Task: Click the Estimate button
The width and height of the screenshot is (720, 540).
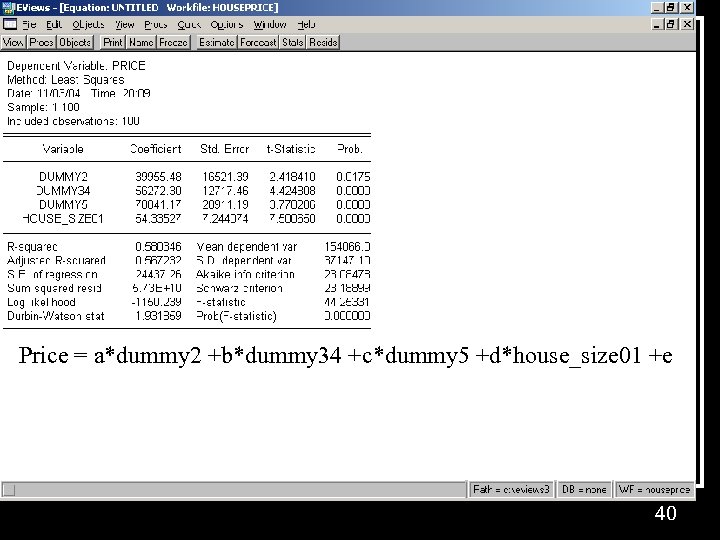Action: tap(217, 43)
